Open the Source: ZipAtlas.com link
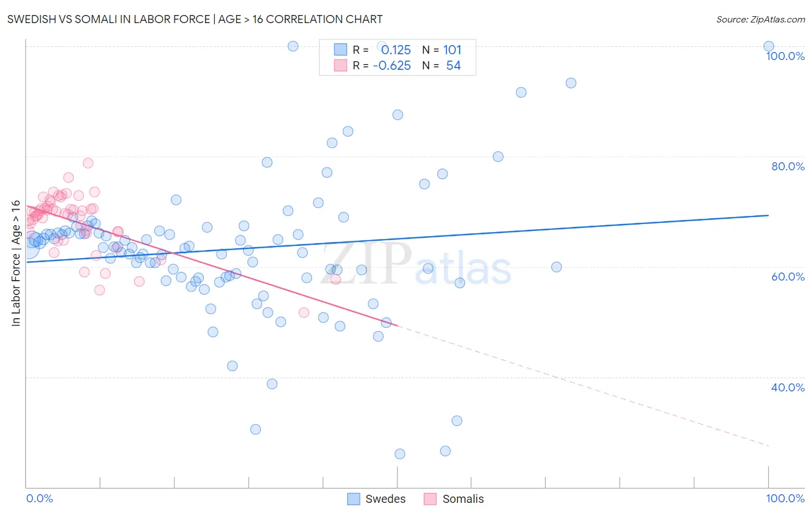Viewport: 812px width, 515px height. (x=761, y=19)
